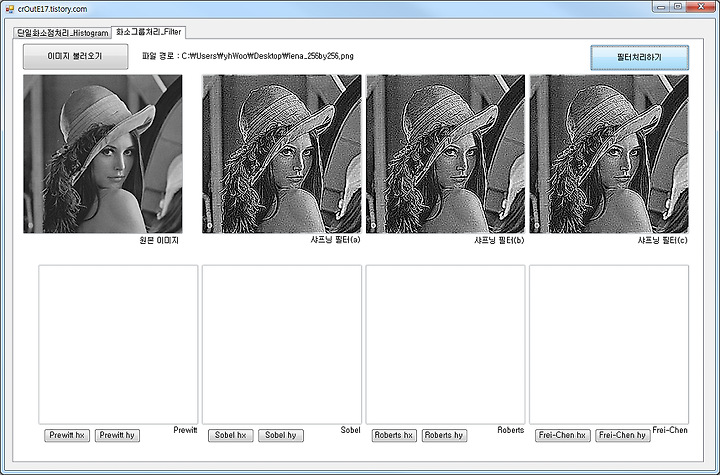Click the 필터처리하기 button
720x475 pixels.
point(639,57)
